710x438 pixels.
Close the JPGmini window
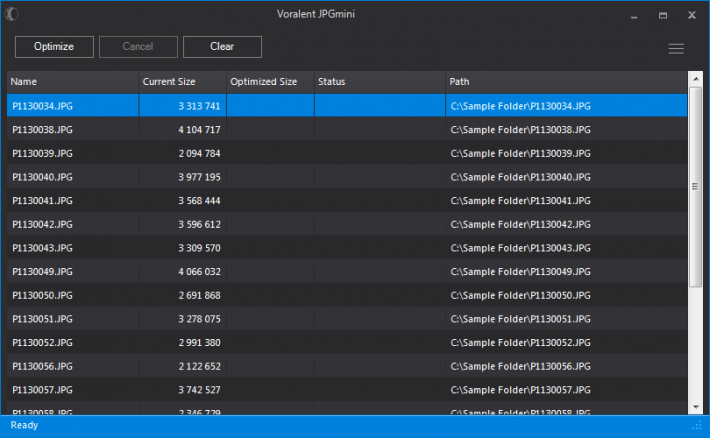[692, 15]
